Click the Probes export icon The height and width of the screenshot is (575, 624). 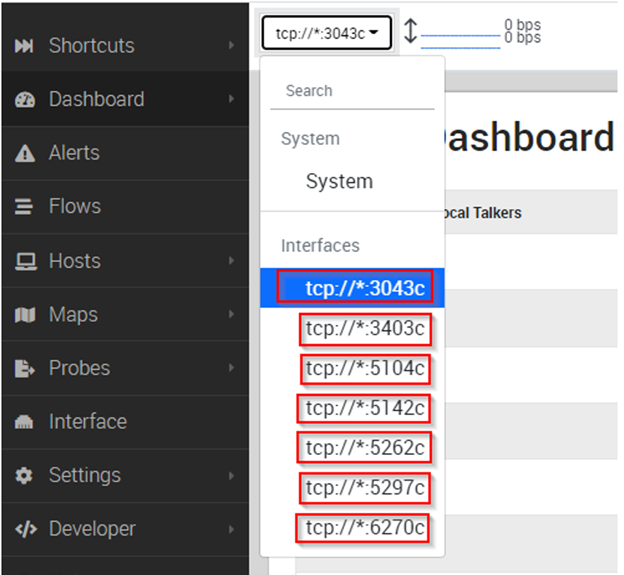25,368
